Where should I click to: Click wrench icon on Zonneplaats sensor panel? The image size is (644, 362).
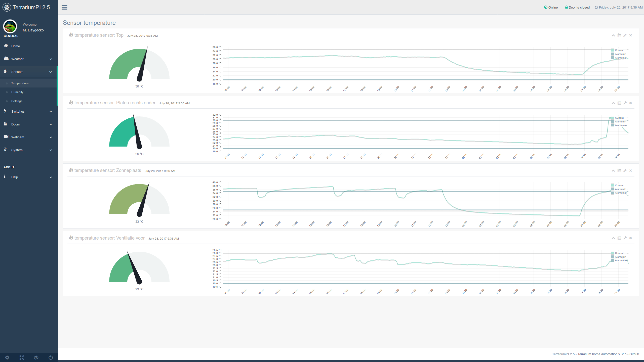click(x=625, y=171)
